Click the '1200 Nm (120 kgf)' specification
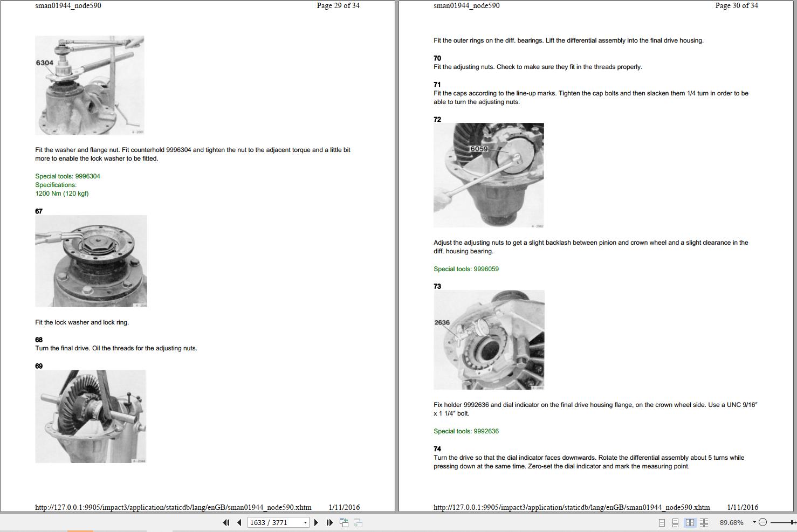The width and height of the screenshot is (797, 532). point(62,194)
